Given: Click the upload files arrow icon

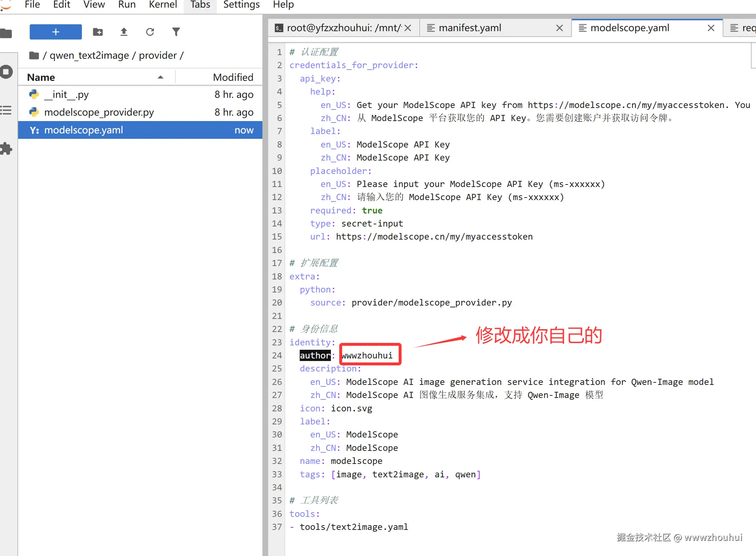Looking at the screenshot, I should 124,32.
